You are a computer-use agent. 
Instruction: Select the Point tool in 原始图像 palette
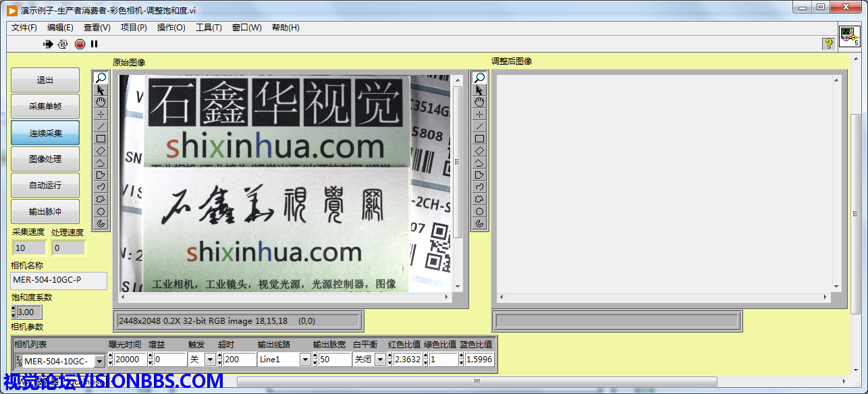pyautogui.click(x=101, y=114)
